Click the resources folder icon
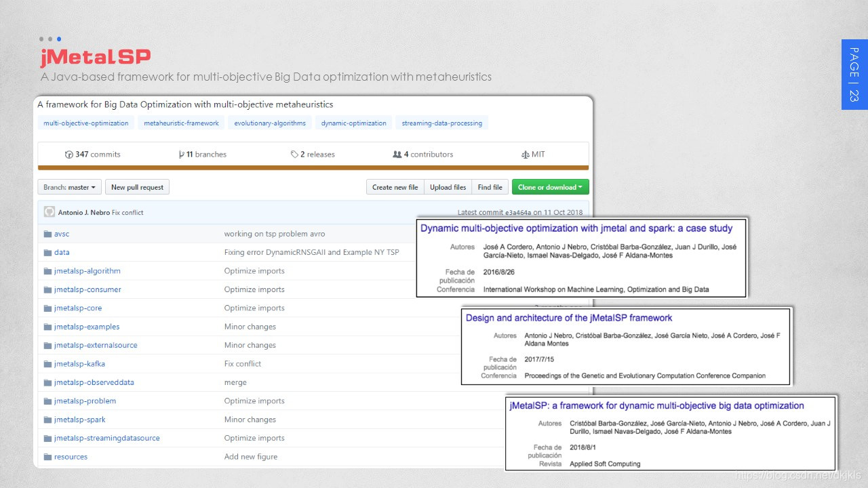The width and height of the screenshot is (868, 488). click(x=47, y=457)
